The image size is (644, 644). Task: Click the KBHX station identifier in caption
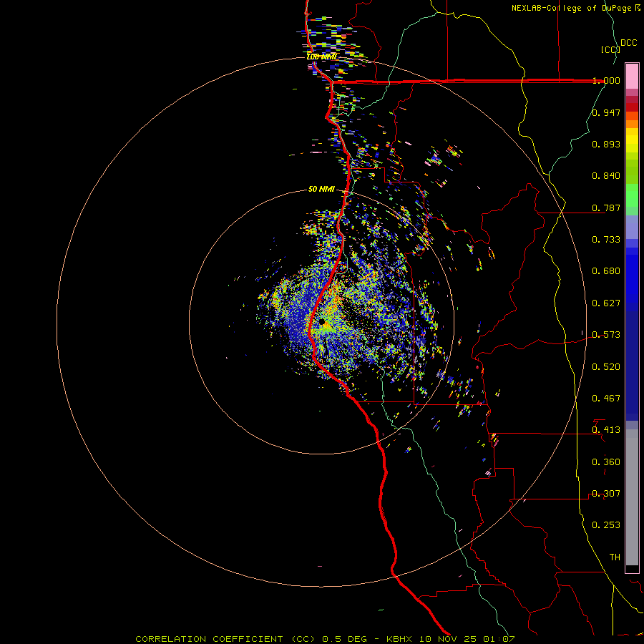tap(399, 639)
